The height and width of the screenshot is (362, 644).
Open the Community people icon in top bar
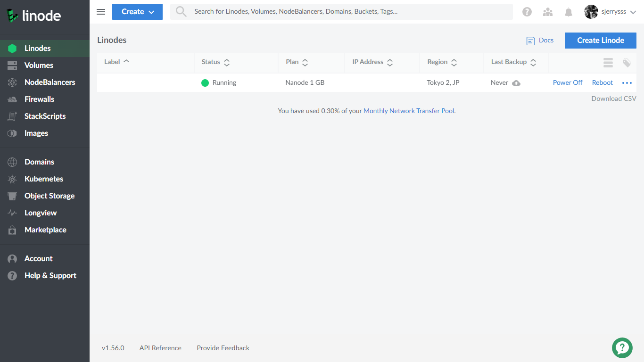point(548,12)
